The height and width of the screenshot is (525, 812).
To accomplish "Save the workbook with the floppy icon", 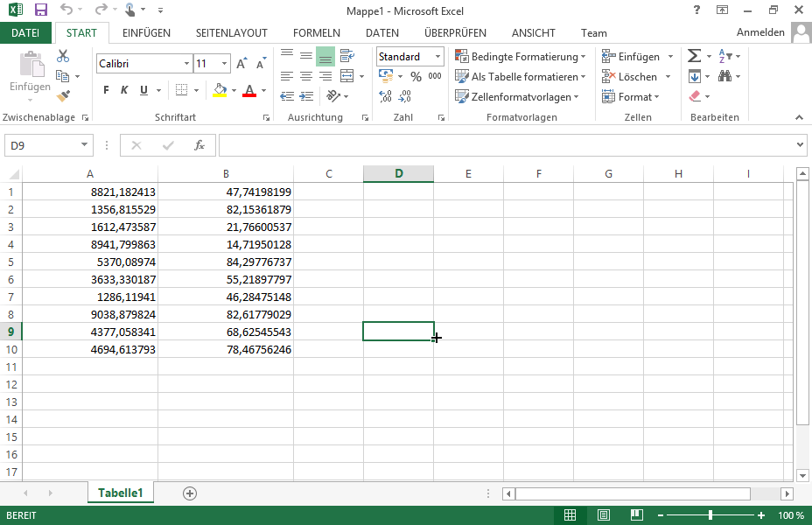I will [41, 10].
